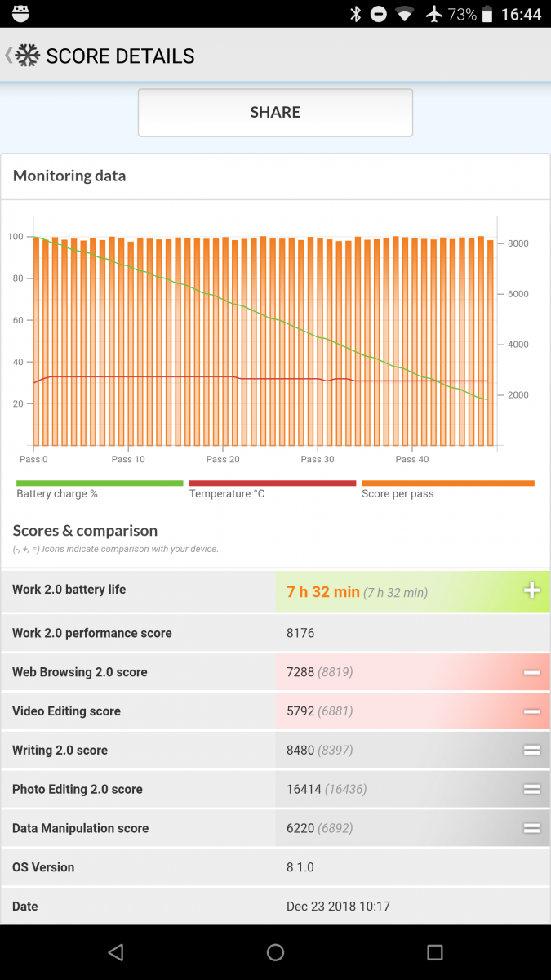Tap the plus icon on Work 2.0 battery life
Viewport: 551px width, 980px height.
pyautogui.click(x=531, y=590)
